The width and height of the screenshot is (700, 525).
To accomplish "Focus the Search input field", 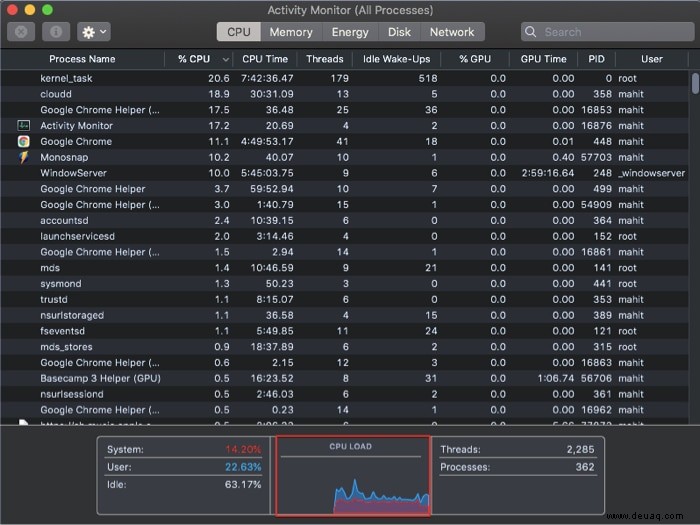I will click(607, 32).
